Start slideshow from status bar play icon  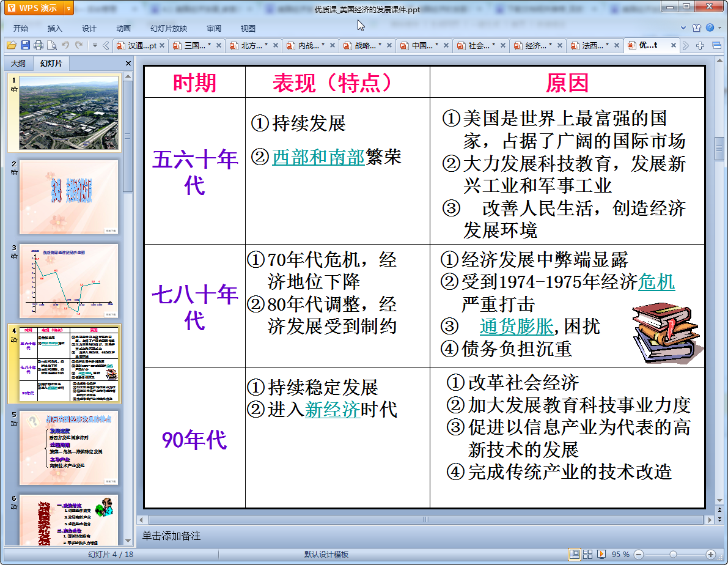[601, 555]
